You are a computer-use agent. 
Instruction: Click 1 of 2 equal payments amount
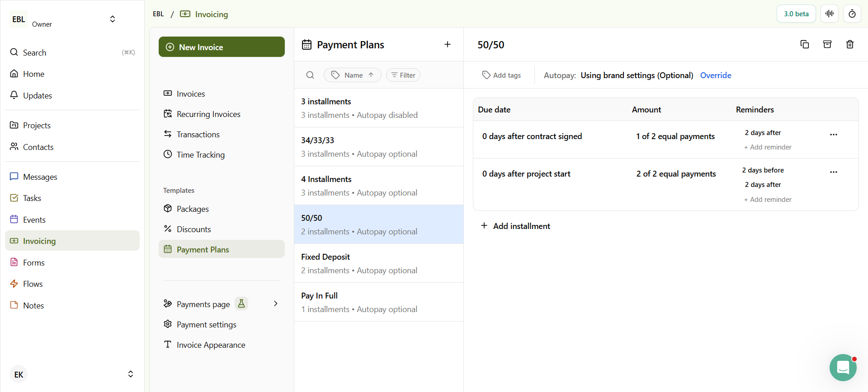(675, 136)
